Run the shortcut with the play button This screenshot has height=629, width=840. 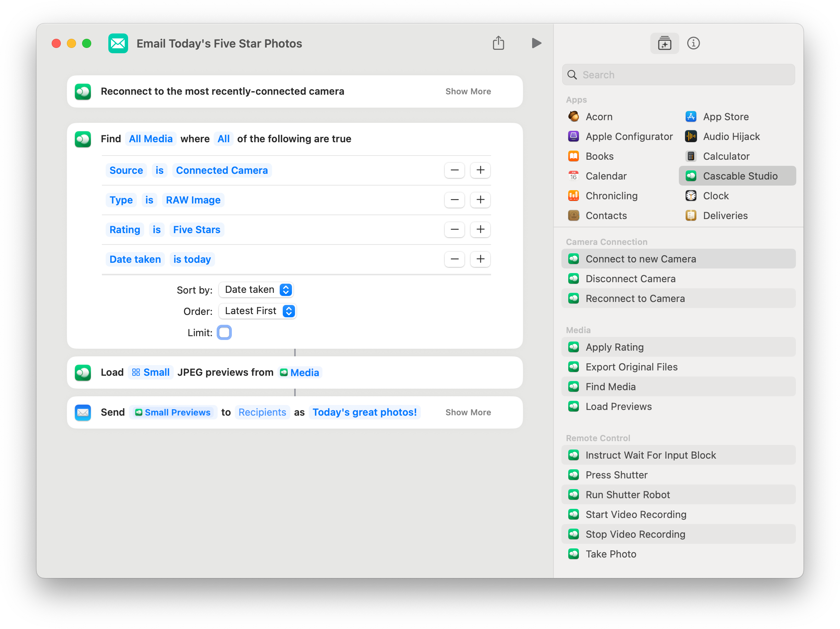point(536,43)
